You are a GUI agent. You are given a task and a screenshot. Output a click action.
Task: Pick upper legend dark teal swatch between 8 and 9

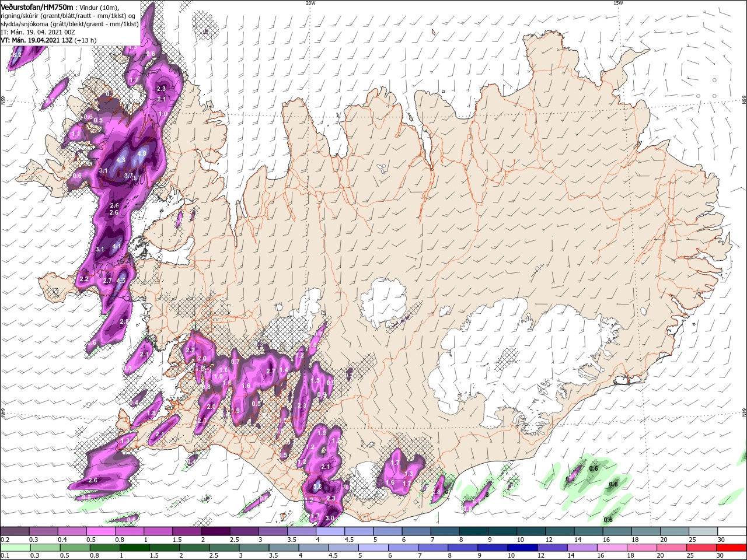474,531
